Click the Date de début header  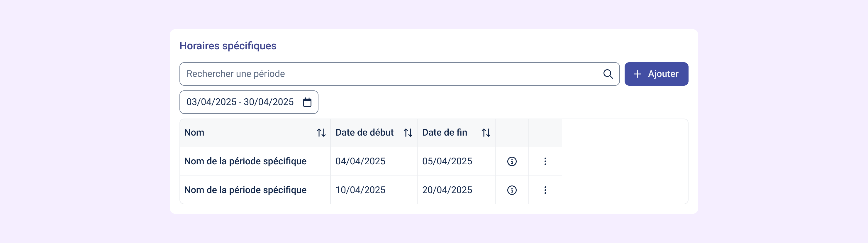click(364, 132)
